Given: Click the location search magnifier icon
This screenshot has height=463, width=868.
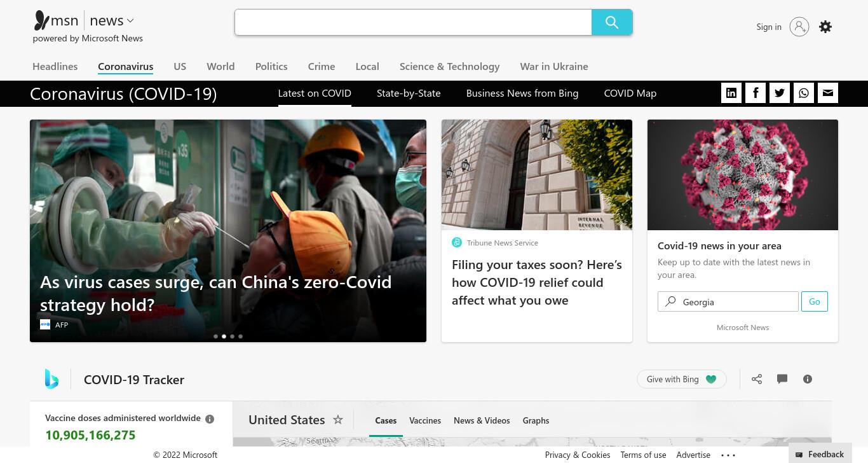Looking at the screenshot, I should click(x=670, y=301).
